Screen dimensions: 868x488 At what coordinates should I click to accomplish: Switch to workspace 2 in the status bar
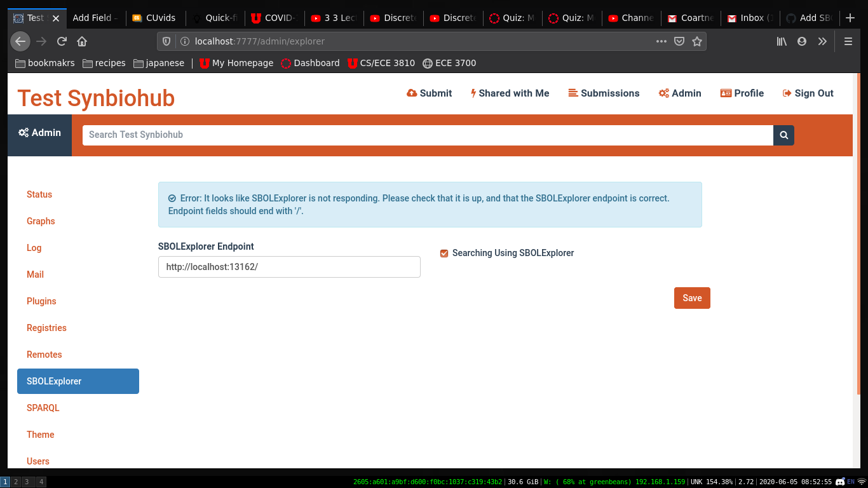15,482
